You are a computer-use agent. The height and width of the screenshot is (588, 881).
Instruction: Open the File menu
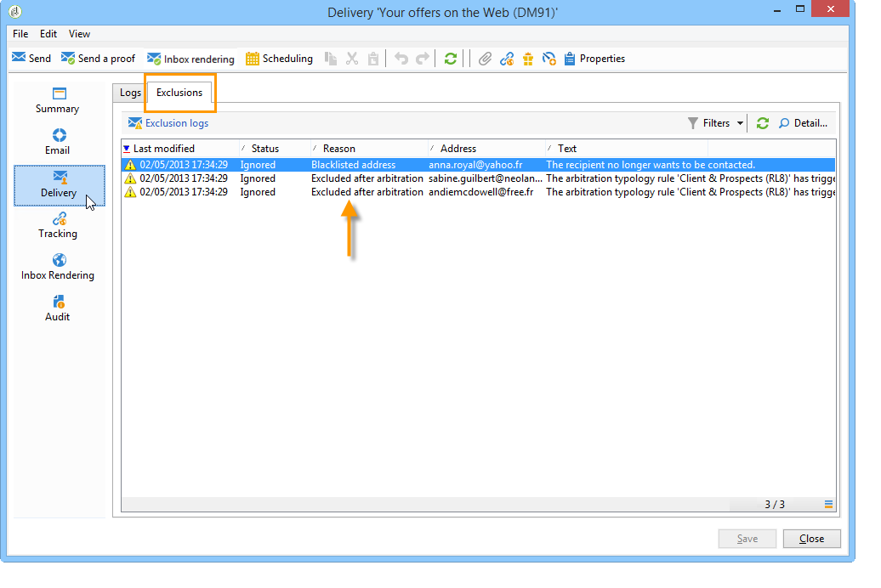click(x=20, y=34)
